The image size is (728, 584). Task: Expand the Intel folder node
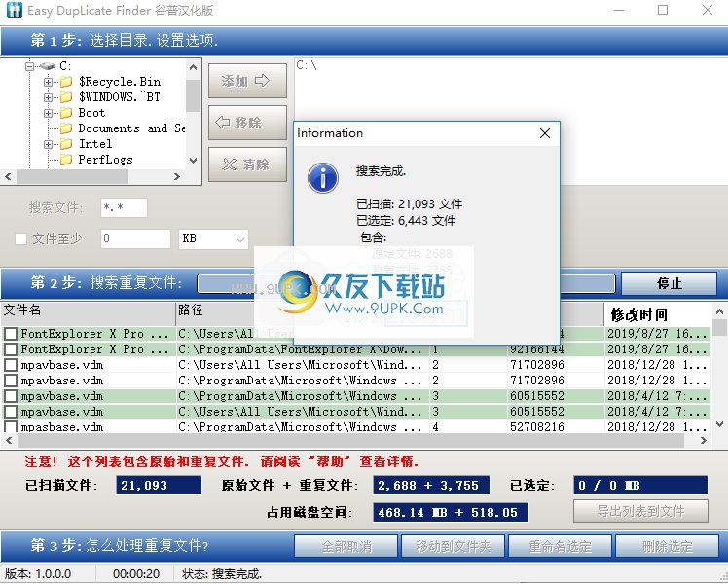48,144
